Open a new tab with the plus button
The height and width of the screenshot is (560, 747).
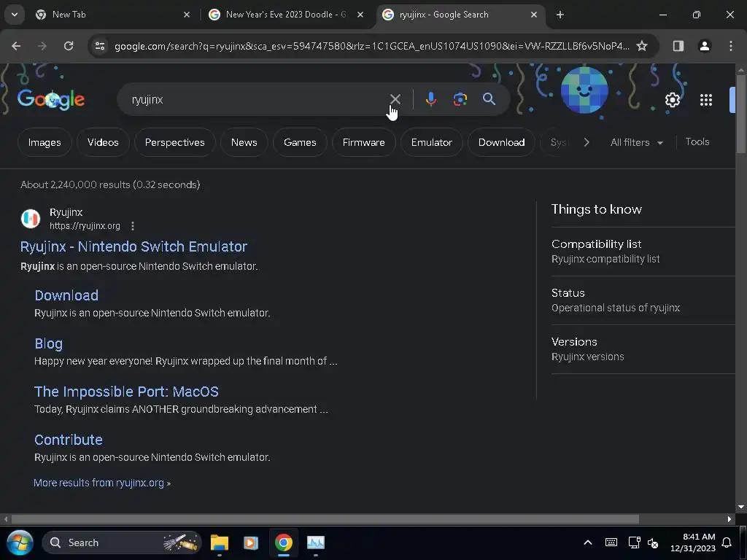click(560, 15)
